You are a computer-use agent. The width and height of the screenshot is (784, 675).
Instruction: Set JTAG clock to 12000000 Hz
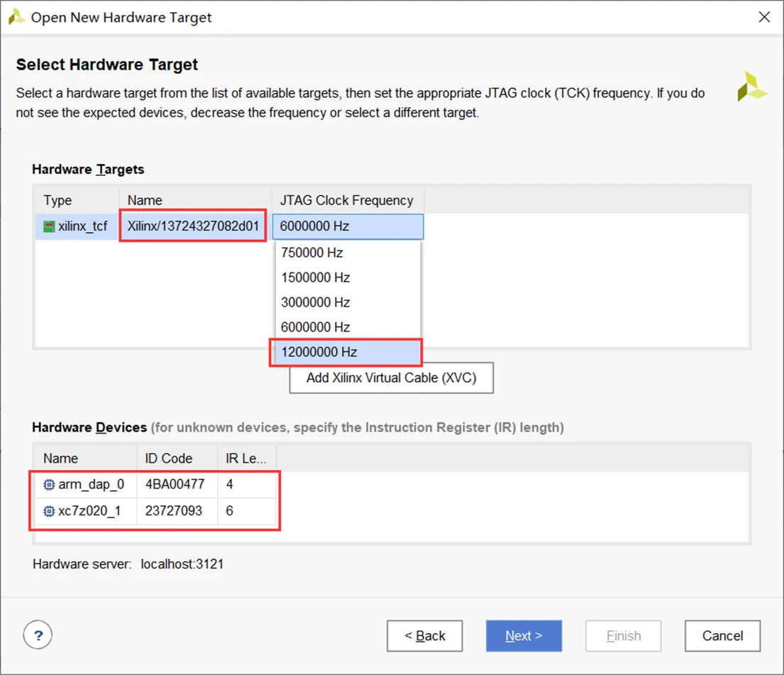[x=319, y=352]
